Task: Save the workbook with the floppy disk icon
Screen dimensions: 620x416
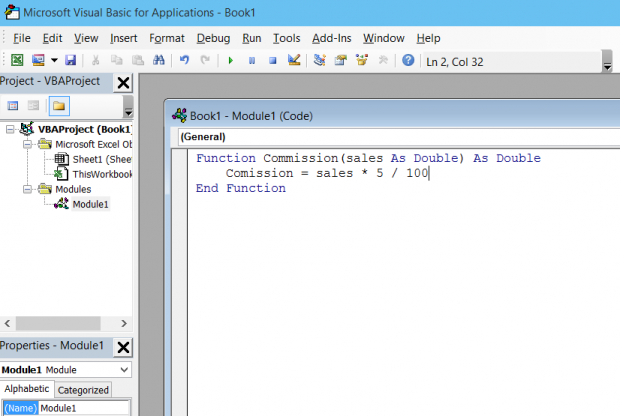Action: [x=70, y=60]
